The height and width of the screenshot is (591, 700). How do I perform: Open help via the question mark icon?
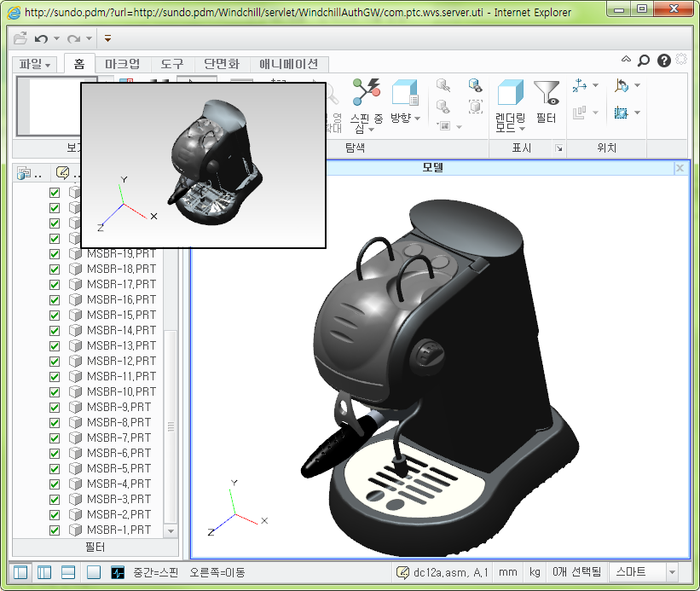[x=663, y=61]
